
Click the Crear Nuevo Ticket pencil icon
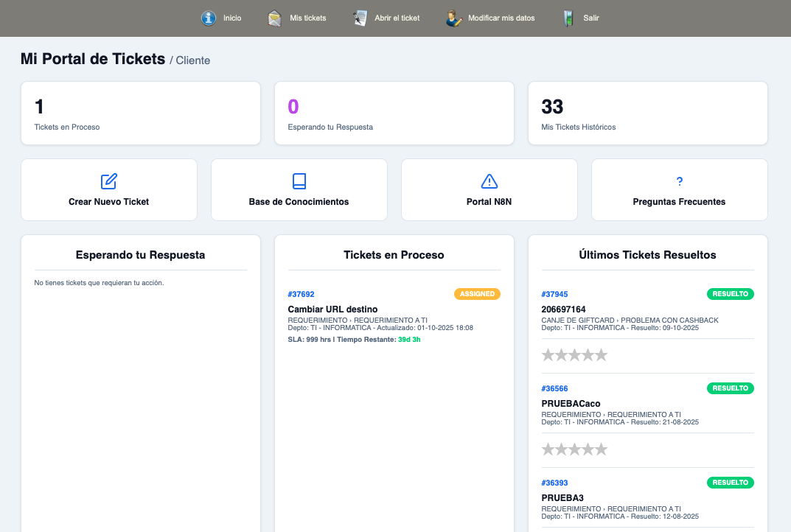click(108, 181)
